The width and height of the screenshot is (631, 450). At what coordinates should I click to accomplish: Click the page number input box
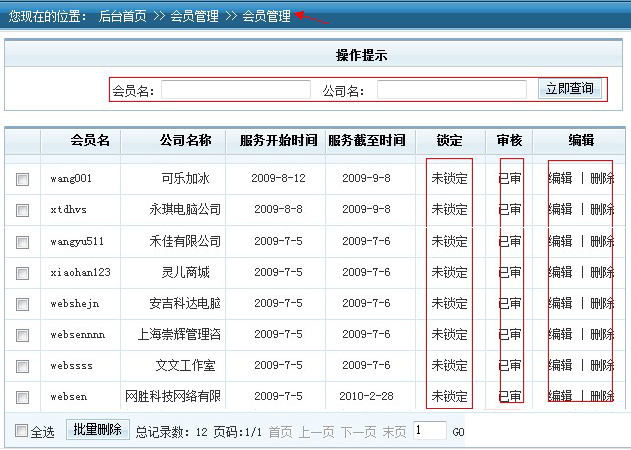(x=430, y=430)
